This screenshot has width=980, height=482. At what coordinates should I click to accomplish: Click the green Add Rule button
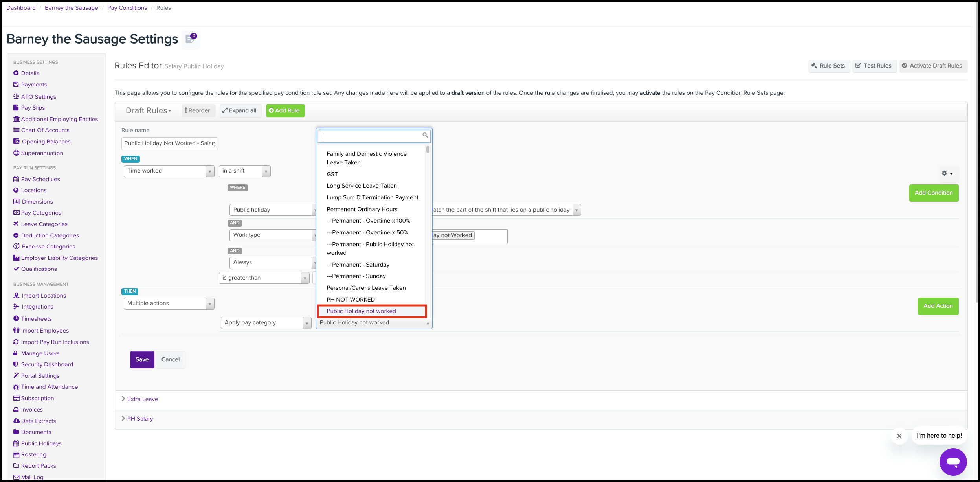click(x=285, y=111)
